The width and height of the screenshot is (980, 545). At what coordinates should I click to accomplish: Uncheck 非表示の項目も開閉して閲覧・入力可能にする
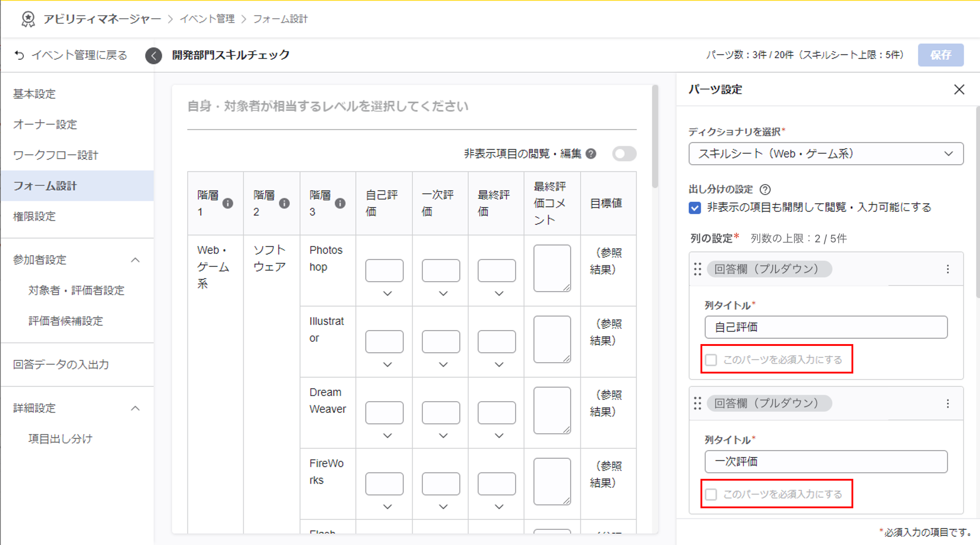tap(695, 208)
